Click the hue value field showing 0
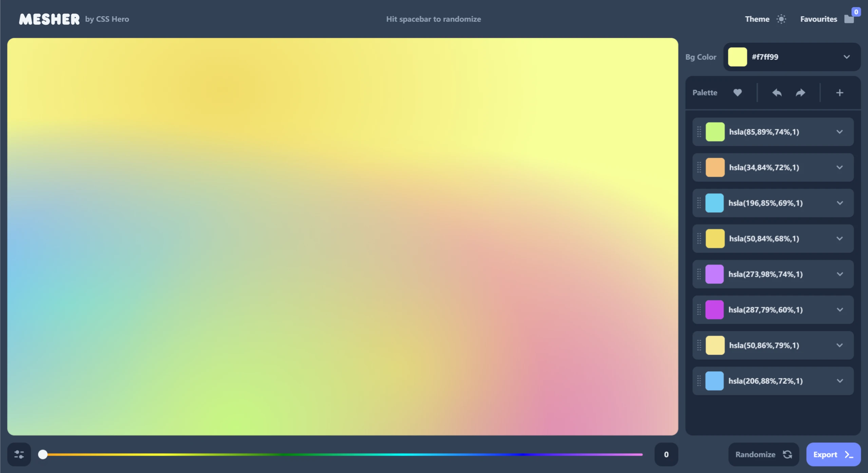 click(666, 454)
